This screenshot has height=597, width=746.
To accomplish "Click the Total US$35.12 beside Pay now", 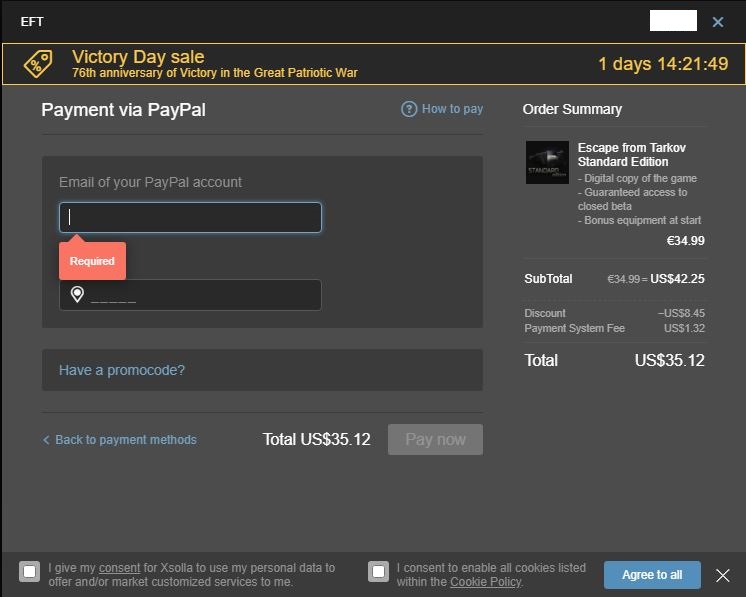I will (x=316, y=440).
